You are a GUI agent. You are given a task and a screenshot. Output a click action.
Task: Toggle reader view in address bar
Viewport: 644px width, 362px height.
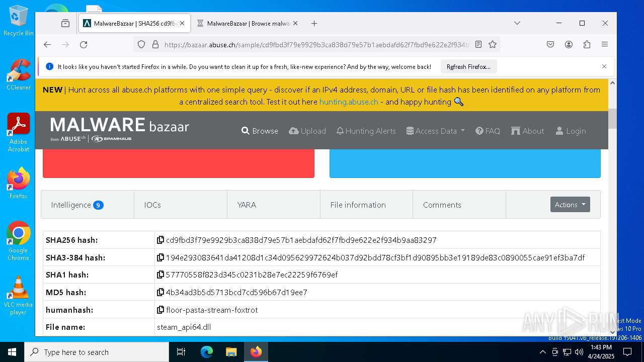(478, 44)
